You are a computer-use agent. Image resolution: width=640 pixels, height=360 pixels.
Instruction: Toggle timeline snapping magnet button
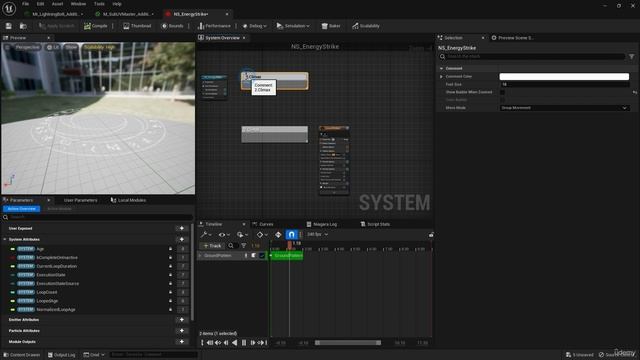pos(291,234)
